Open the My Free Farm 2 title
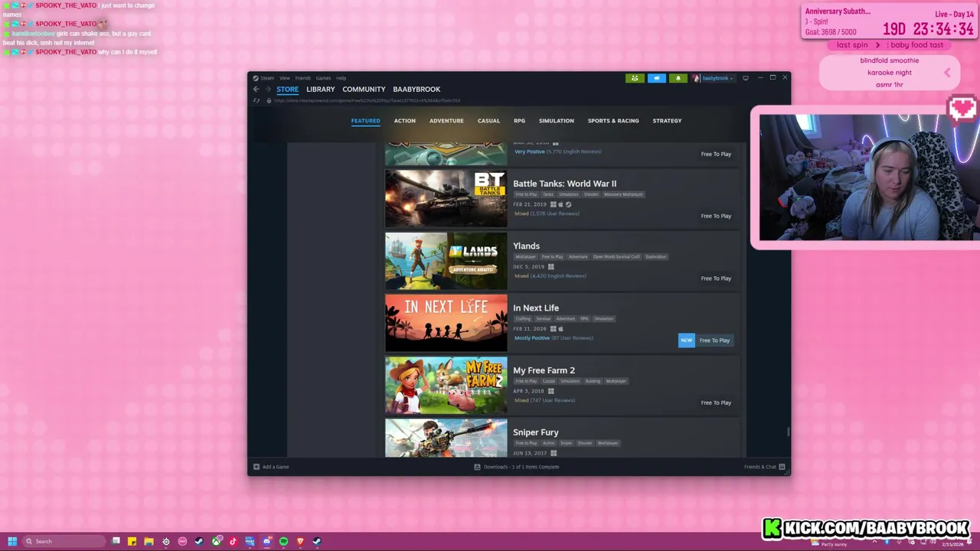The width and height of the screenshot is (980, 551). pos(544,370)
